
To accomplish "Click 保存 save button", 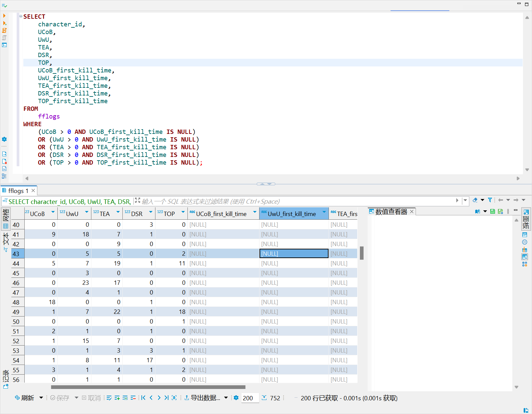I will point(60,398).
